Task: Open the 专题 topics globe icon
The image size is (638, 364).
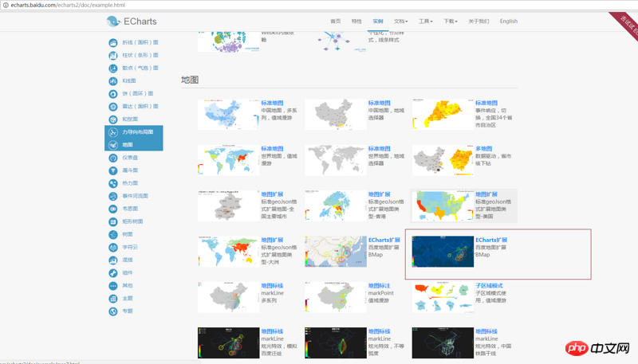Action: tap(113, 311)
